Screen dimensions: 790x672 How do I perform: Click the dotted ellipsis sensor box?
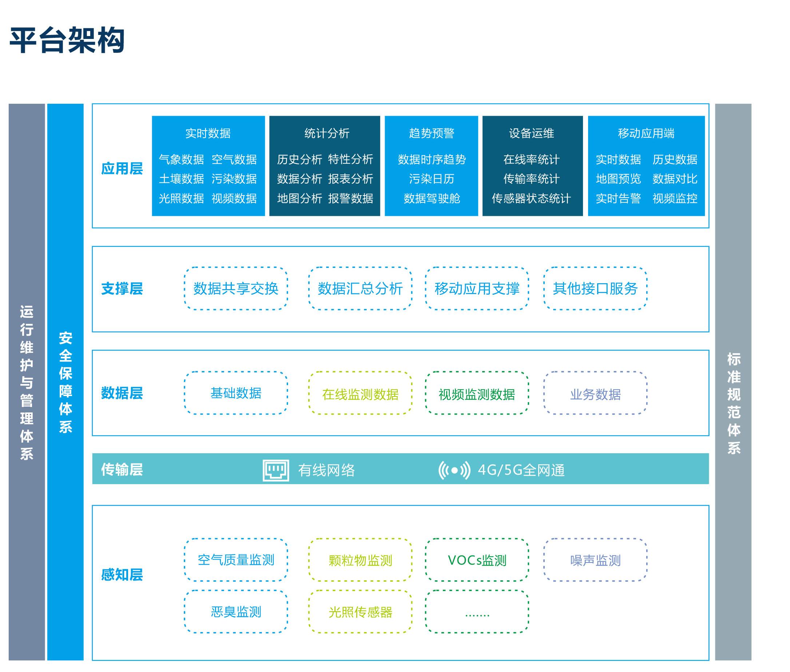pos(477,612)
